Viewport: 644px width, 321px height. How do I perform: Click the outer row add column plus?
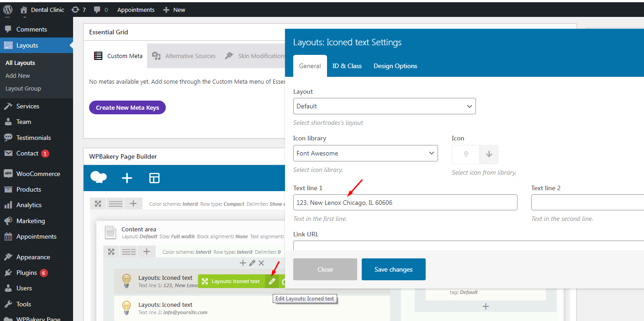[133, 203]
